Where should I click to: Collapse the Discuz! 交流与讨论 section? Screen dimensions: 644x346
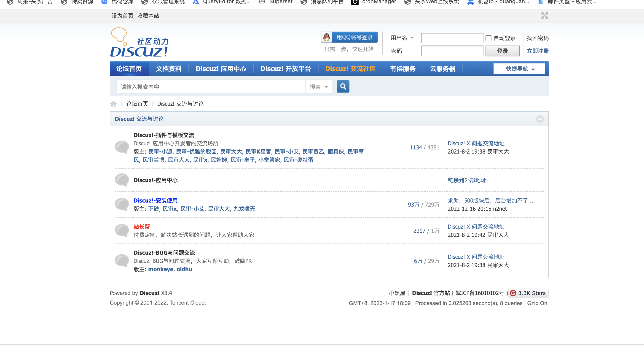[540, 119]
